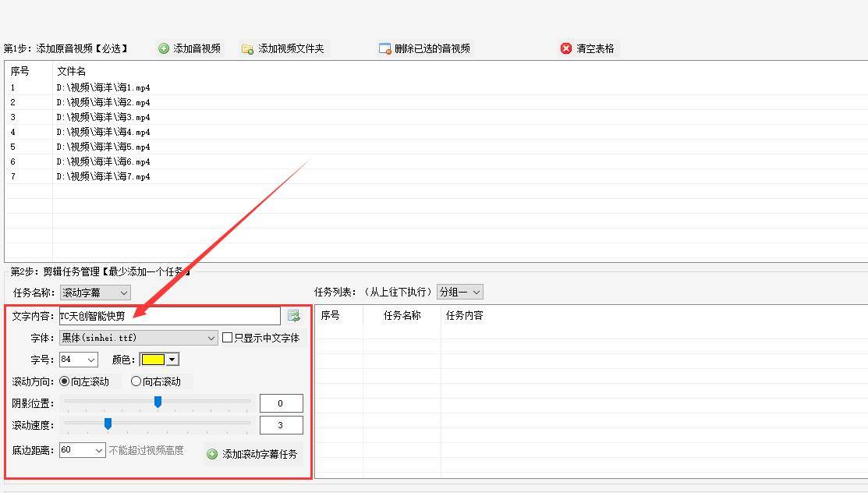Click the 序号 column header in file table
The width and height of the screenshot is (868, 493).
pyautogui.click(x=20, y=72)
